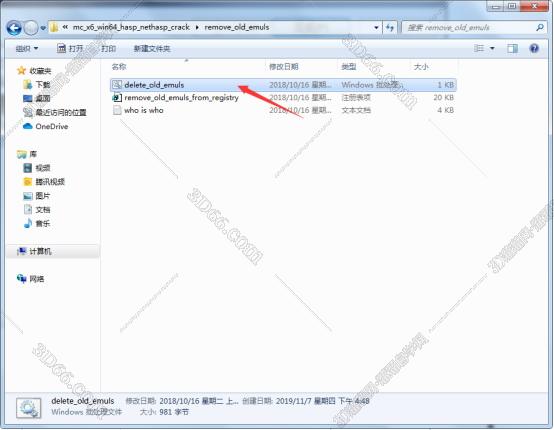Sort by the 修改日期 column header

(284, 66)
